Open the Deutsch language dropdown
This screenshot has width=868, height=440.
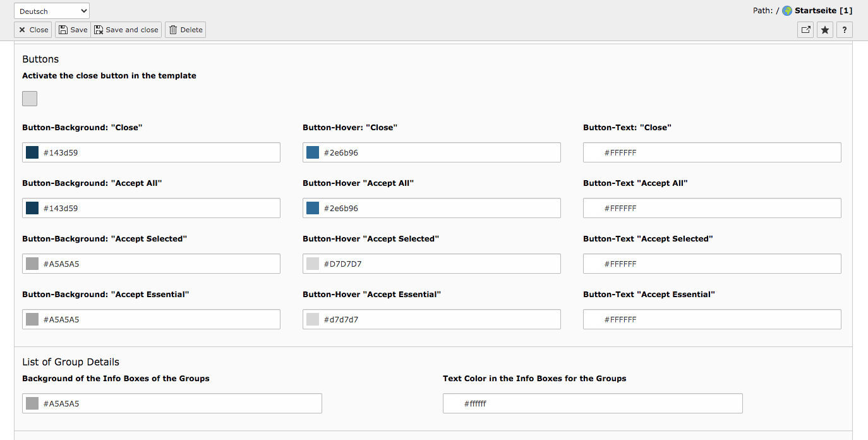click(x=52, y=11)
